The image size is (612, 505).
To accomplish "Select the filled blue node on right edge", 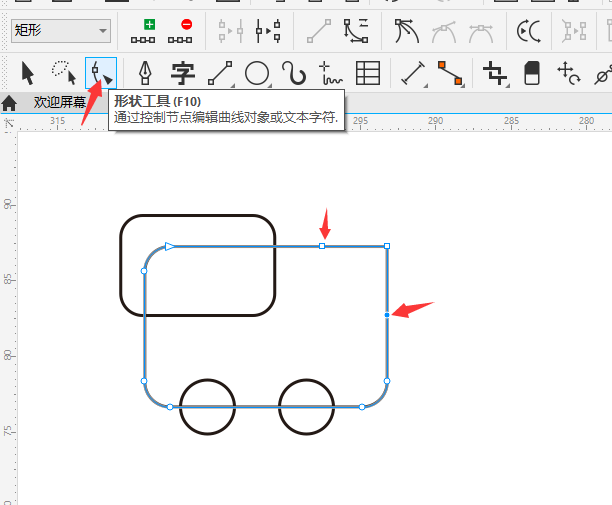I will (387, 315).
